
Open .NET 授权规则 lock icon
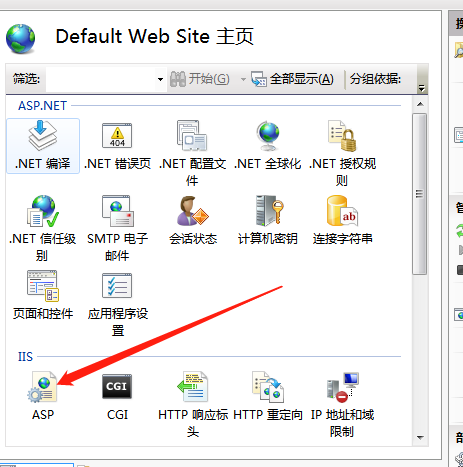pos(342,136)
